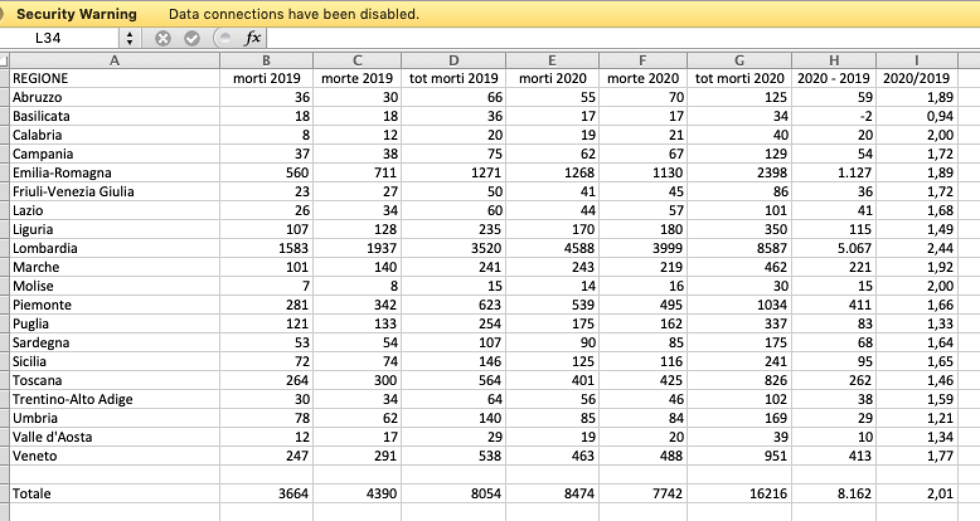Select the Liguria cell
The image size is (980, 521).
pos(115,229)
